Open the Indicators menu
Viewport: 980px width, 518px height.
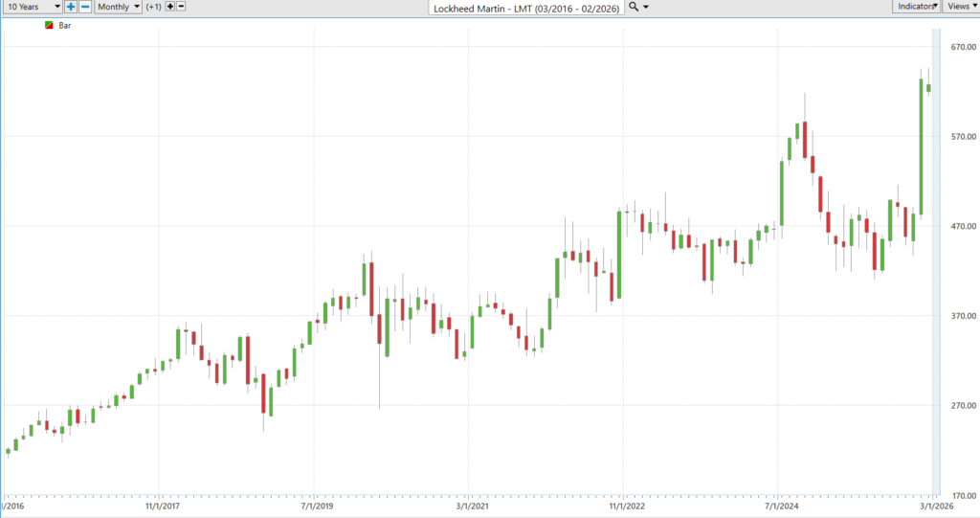click(916, 7)
